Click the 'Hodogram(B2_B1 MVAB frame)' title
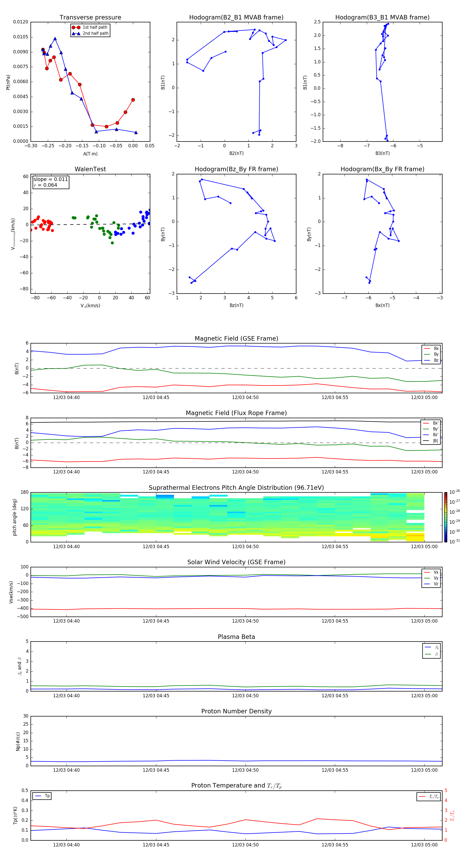The image size is (473, 868). click(236, 18)
